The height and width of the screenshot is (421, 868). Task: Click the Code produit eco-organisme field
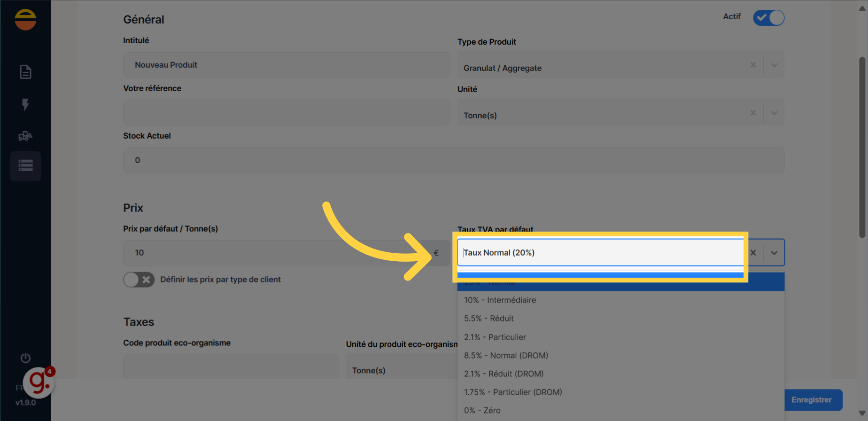(x=231, y=367)
